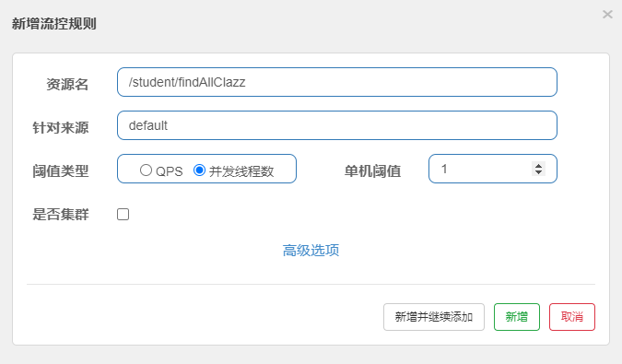This screenshot has width=622, height=364.
Task: Click inside the 单机阈值 number field
Action: 493,169
